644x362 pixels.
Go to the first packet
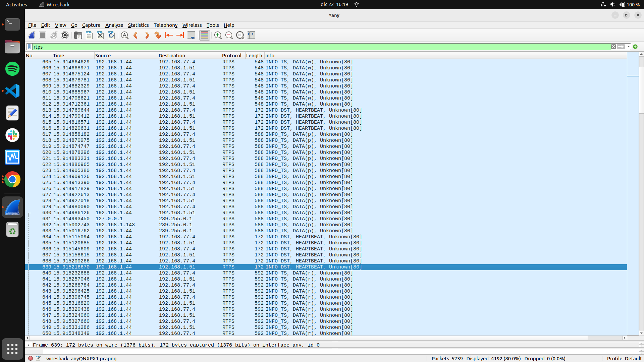click(x=169, y=35)
